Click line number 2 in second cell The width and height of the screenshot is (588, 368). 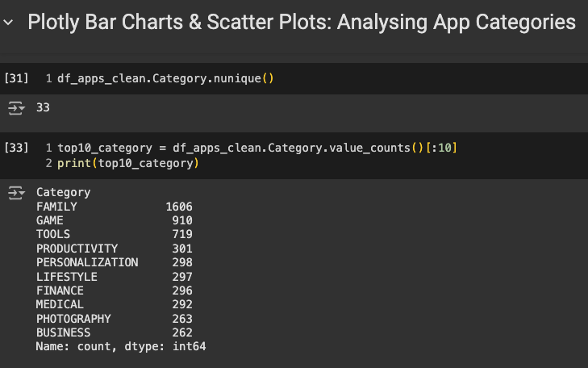coord(49,163)
